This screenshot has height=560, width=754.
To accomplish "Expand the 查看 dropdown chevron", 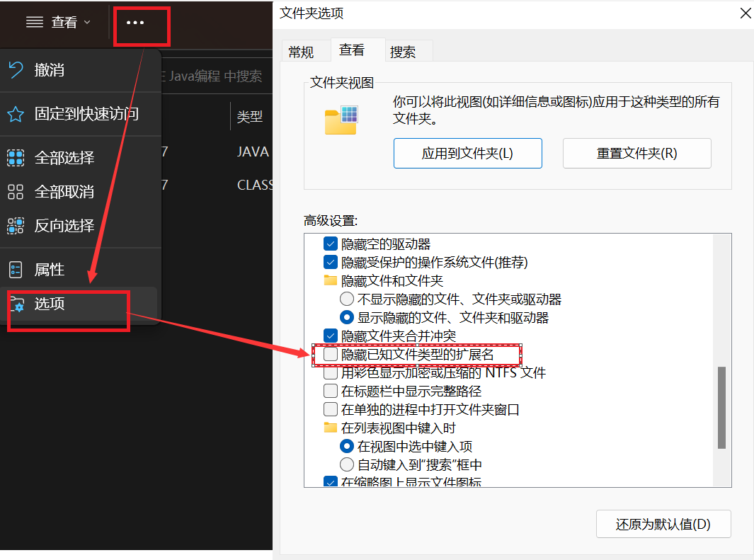I will (87, 22).
